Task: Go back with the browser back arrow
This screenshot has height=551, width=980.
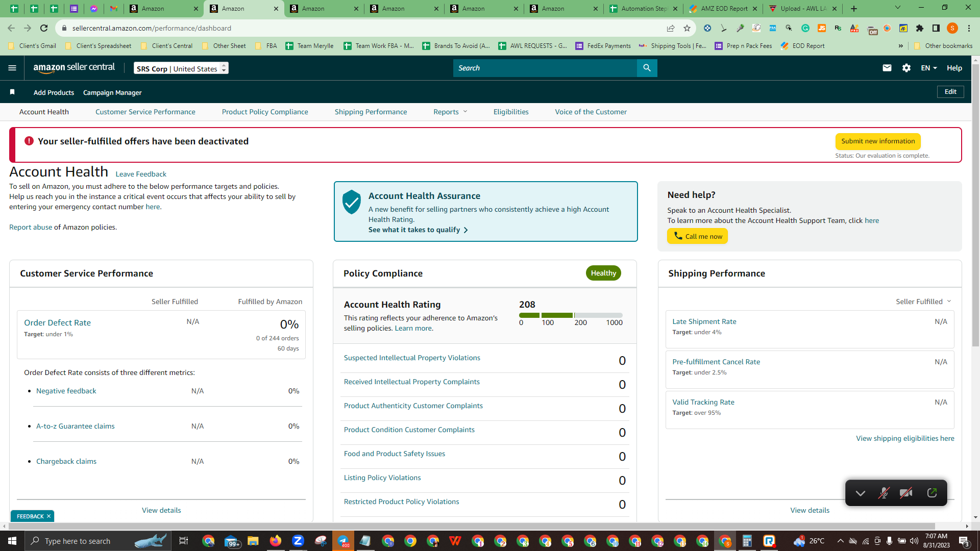Action: [x=11, y=28]
